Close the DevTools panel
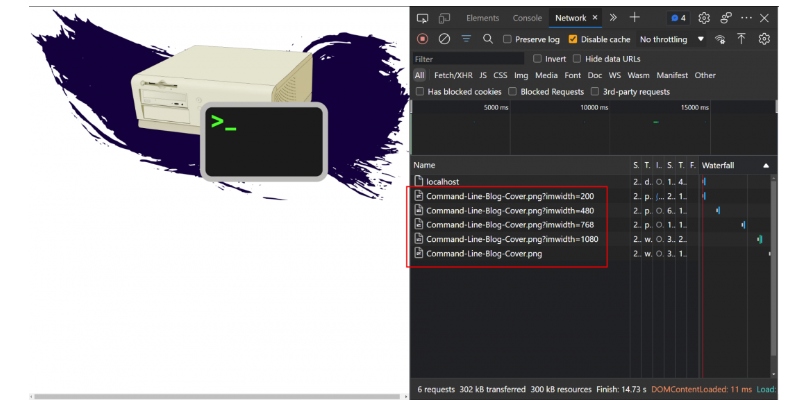This screenshot has height=404, width=795. (x=764, y=18)
